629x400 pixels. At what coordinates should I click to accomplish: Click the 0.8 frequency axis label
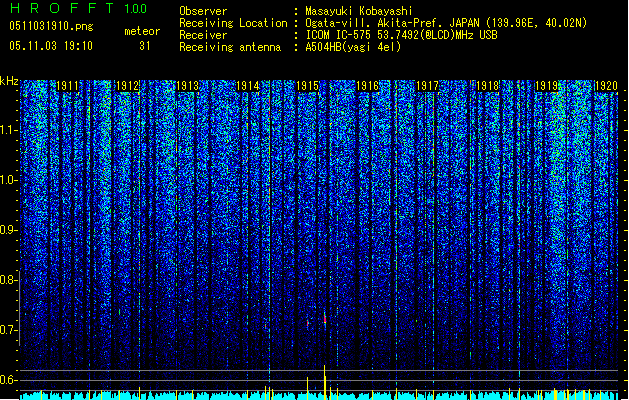coord(8,280)
